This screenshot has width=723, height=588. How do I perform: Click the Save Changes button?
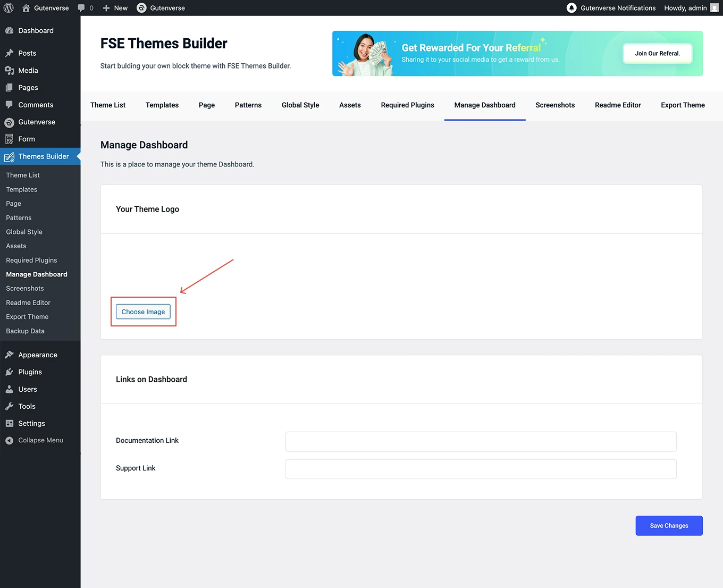[x=669, y=526]
